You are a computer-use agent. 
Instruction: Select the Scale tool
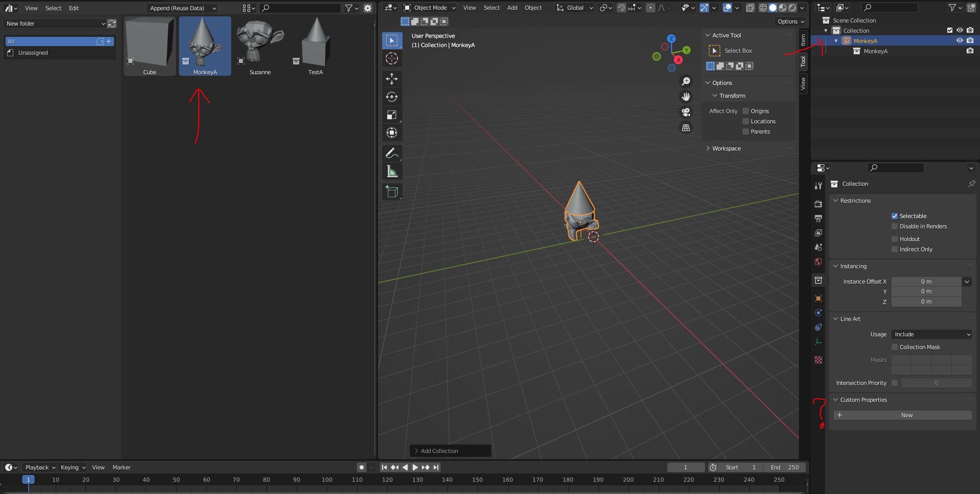click(392, 115)
